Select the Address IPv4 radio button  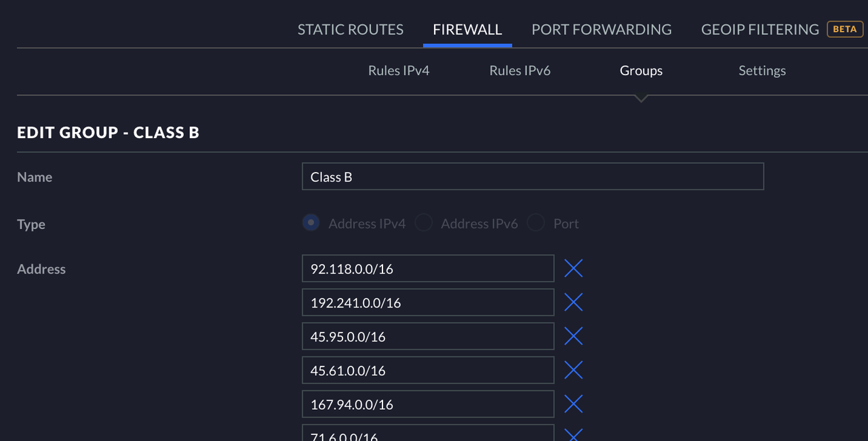click(311, 223)
